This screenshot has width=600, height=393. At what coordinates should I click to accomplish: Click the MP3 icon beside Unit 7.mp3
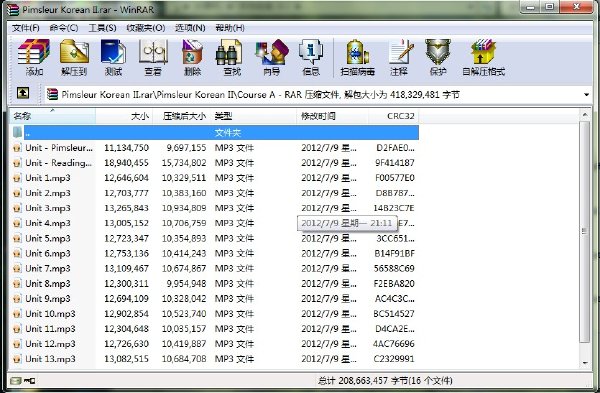click(17, 269)
